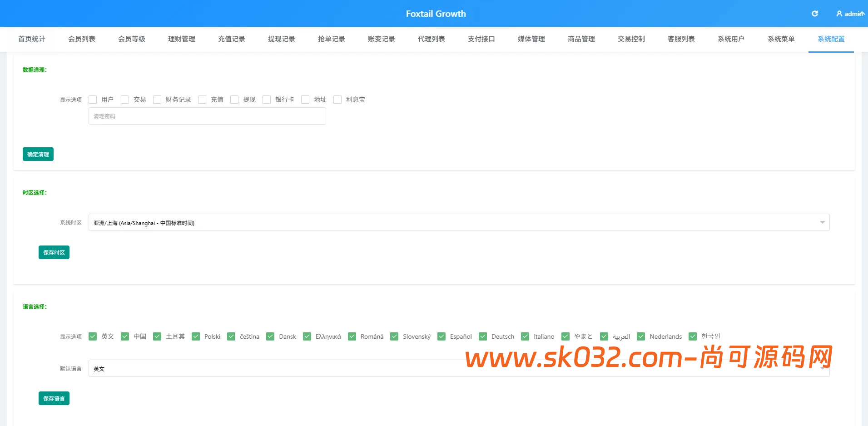Check the 交易 cleanup checkbox
The height and width of the screenshot is (426, 868).
tap(125, 100)
